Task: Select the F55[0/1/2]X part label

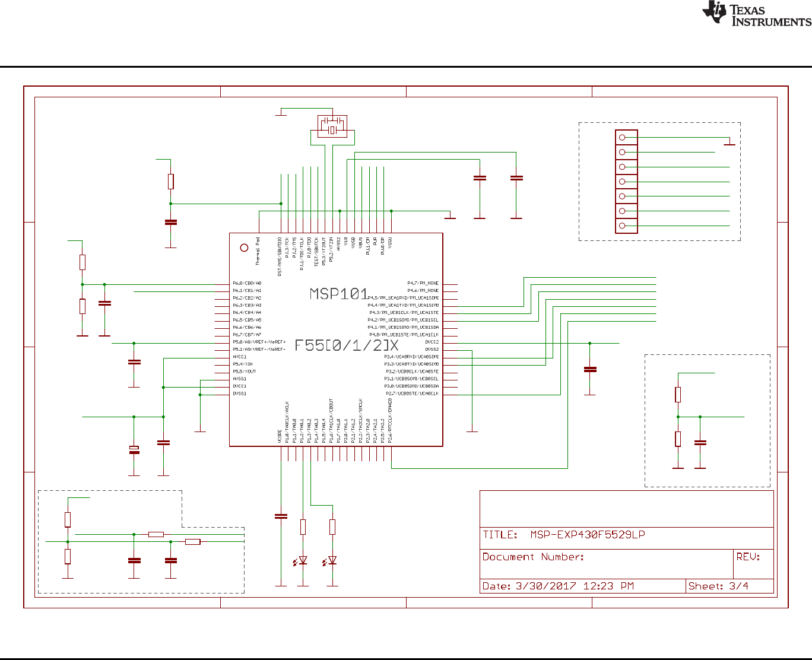Action: click(x=347, y=345)
